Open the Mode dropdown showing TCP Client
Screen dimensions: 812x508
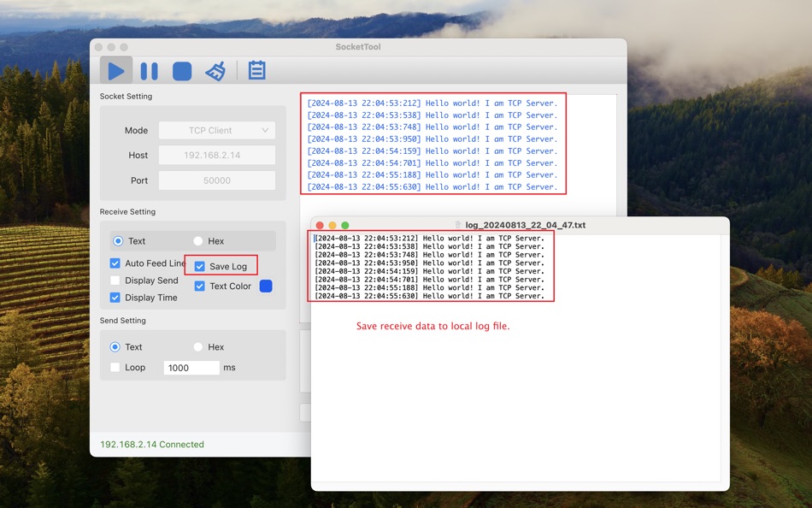pyautogui.click(x=216, y=130)
